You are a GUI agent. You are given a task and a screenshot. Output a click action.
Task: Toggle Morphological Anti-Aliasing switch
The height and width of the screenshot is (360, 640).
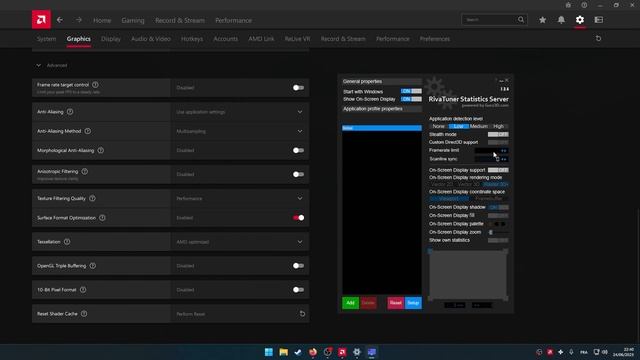[298, 150]
